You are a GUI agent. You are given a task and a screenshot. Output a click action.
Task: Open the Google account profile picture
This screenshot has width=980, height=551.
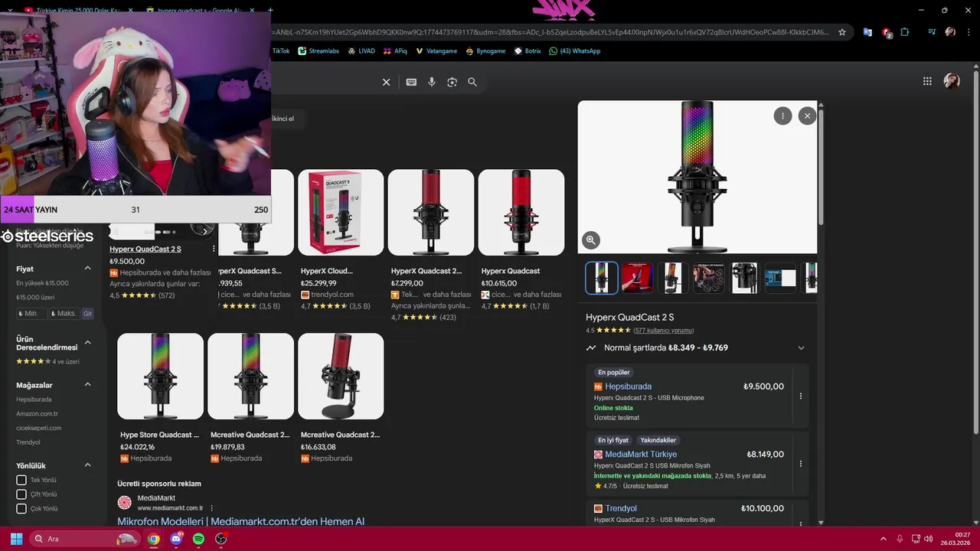952,81
